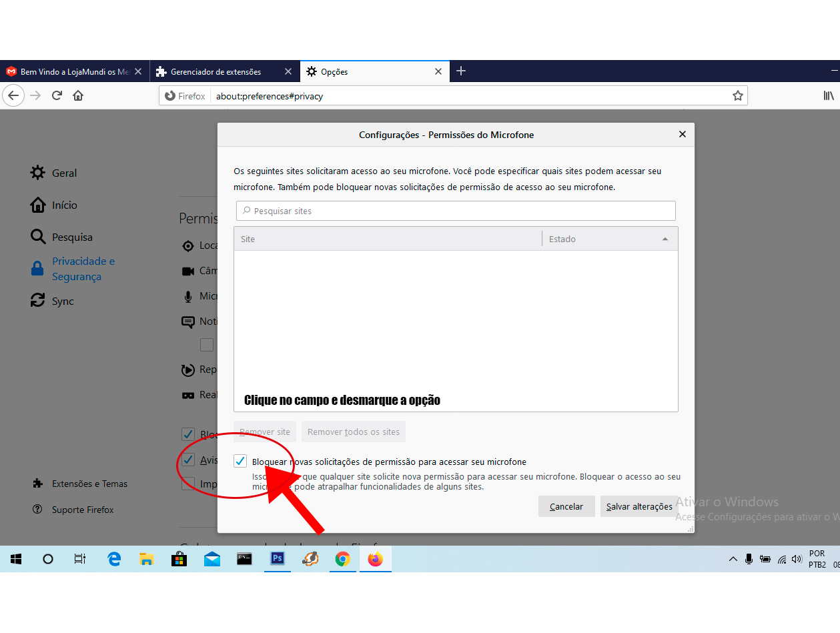Switch to the Gerenciador de extensões tab
Viewport: 840px width, 633px height.
tap(216, 71)
